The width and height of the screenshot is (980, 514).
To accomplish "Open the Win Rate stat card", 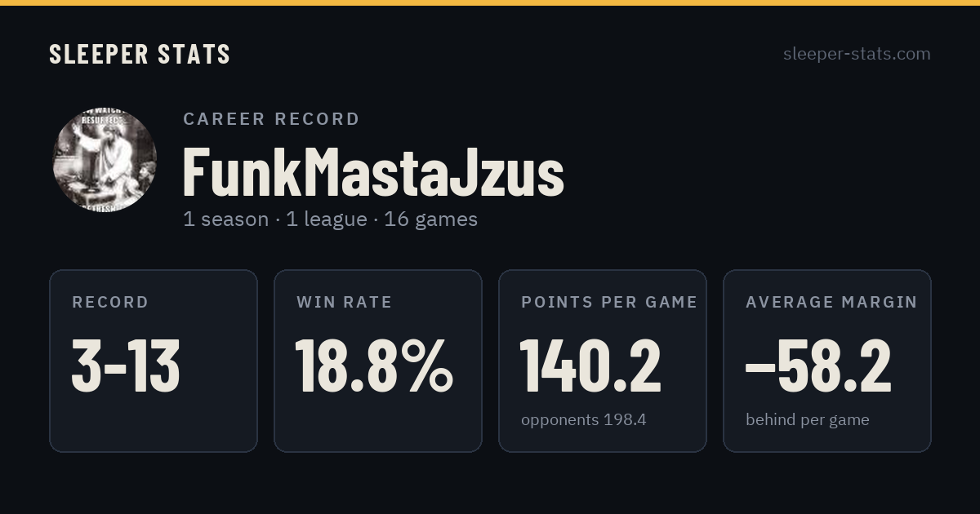I will (378, 361).
